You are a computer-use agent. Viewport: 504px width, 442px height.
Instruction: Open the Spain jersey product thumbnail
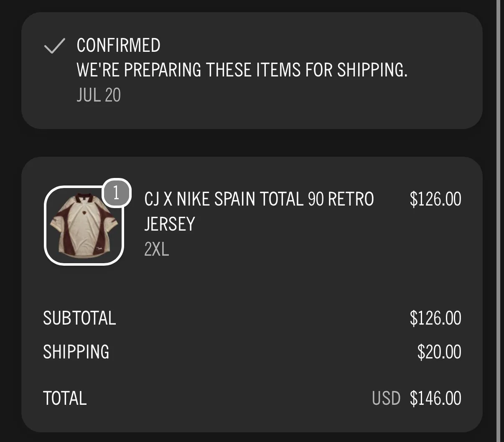click(84, 226)
